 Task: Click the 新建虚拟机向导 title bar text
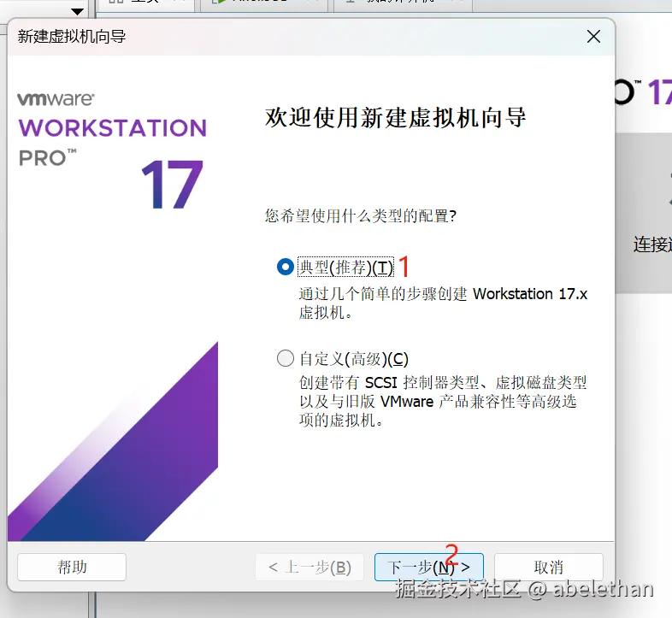(x=72, y=37)
